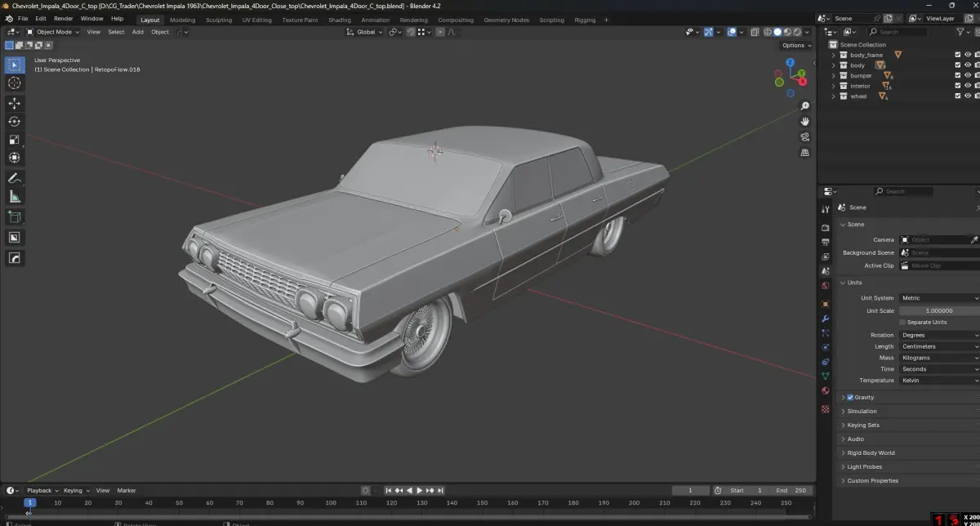The width and height of the screenshot is (980, 526).
Task: Open the Object Mode dropdown
Action: 52,32
